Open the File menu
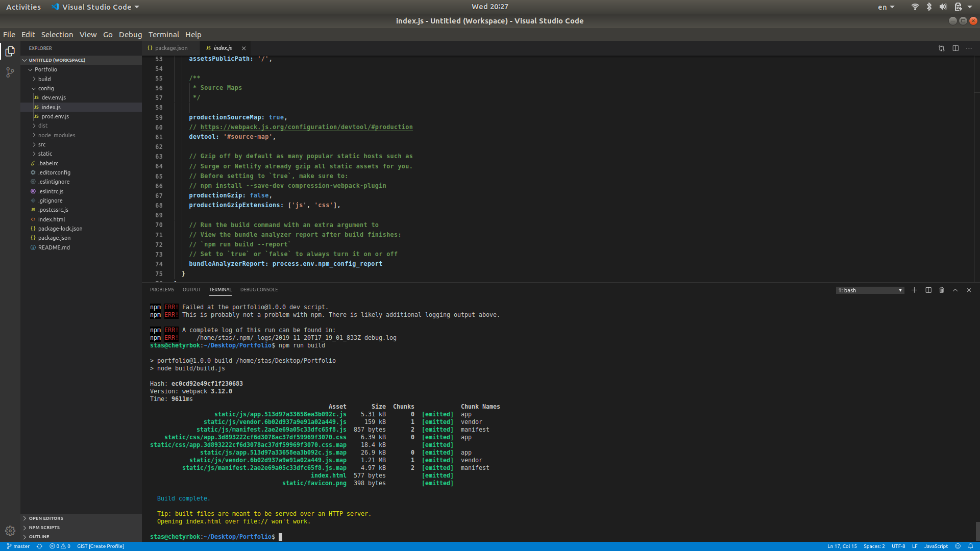The width and height of the screenshot is (980, 551). [x=9, y=35]
